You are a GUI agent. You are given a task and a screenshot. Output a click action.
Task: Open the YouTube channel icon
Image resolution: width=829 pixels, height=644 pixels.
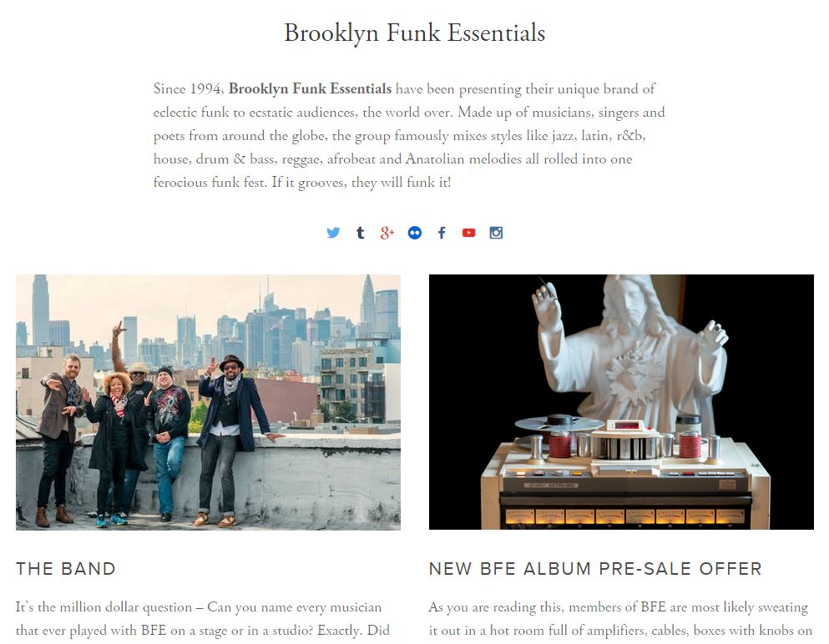point(468,233)
